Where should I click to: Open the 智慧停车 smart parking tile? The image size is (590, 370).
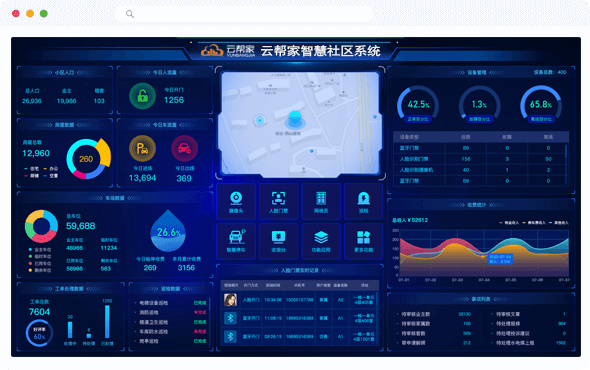pos(236,241)
